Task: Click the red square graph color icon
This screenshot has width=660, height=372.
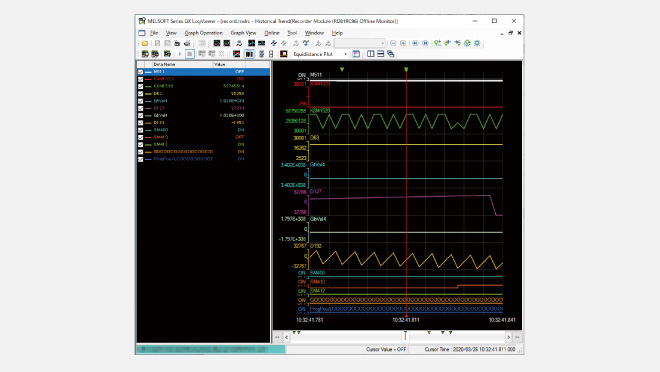Action: (284, 54)
